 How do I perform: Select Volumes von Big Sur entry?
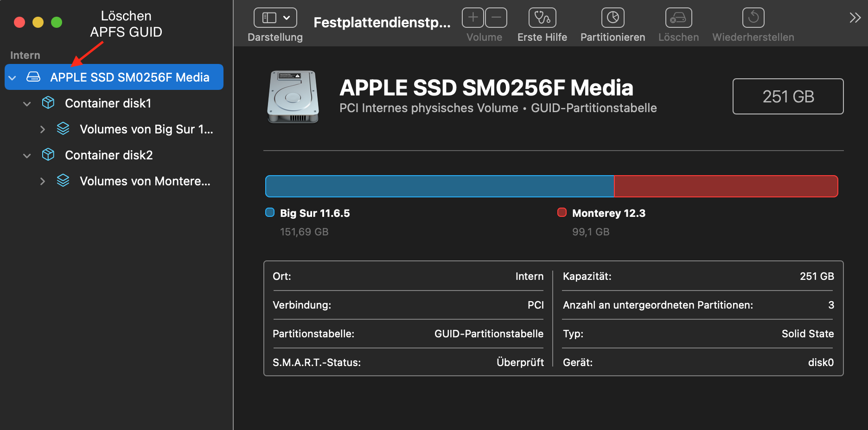pyautogui.click(x=146, y=129)
